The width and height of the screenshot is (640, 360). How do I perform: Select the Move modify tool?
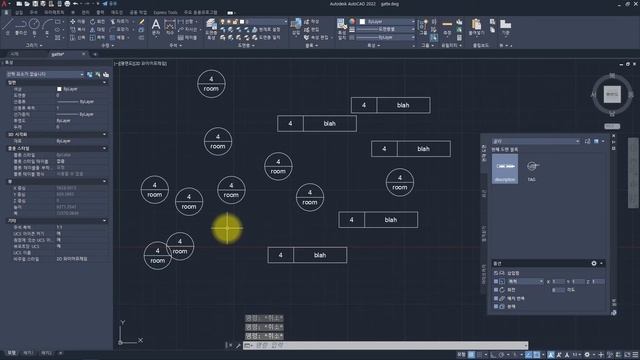coord(78,22)
